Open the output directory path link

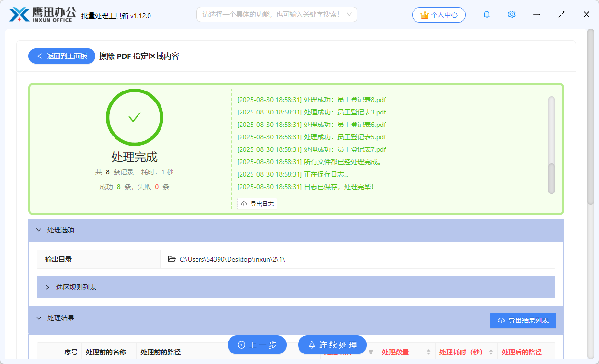point(232,259)
